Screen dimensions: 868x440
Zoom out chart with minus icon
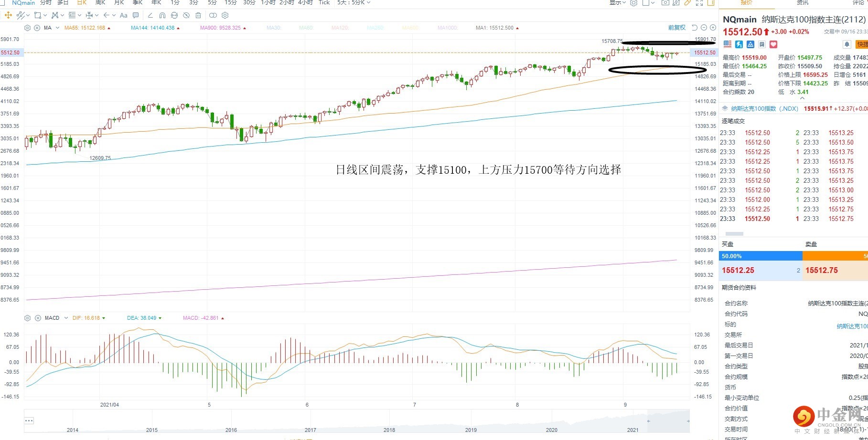coord(704,28)
